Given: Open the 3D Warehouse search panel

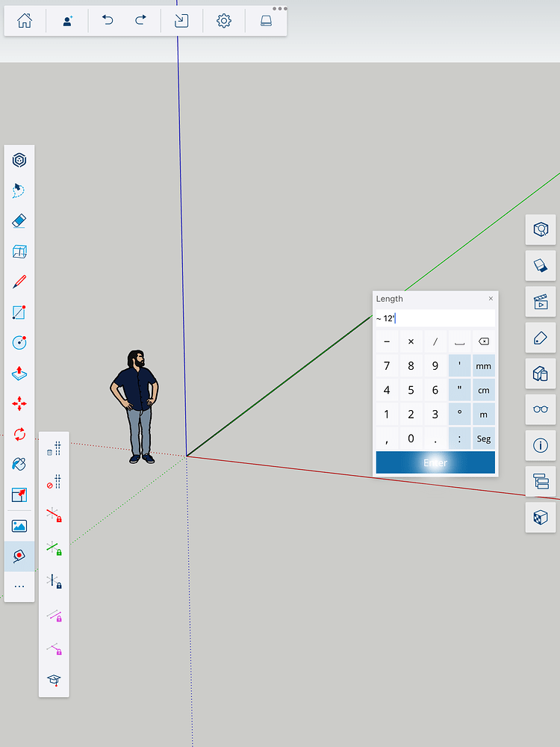Looking at the screenshot, I should (541, 229).
